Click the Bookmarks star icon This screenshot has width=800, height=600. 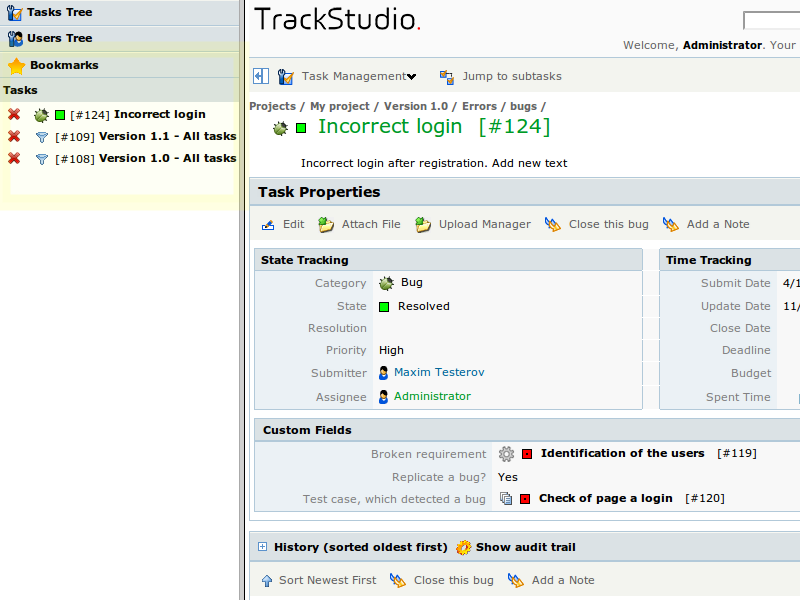16,66
